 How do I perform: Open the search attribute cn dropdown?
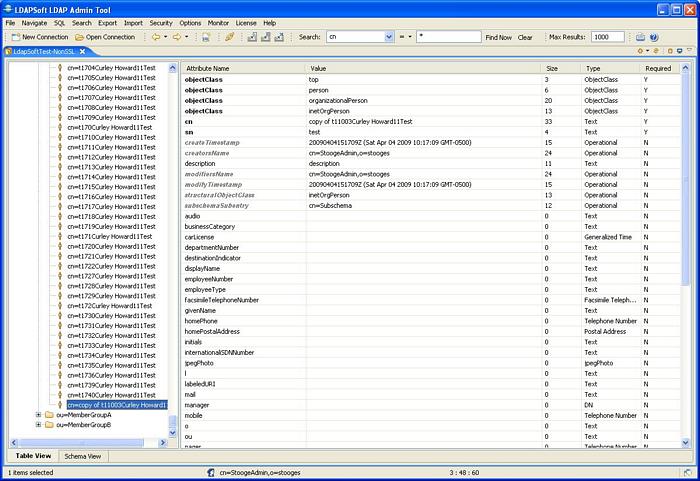point(388,37)
